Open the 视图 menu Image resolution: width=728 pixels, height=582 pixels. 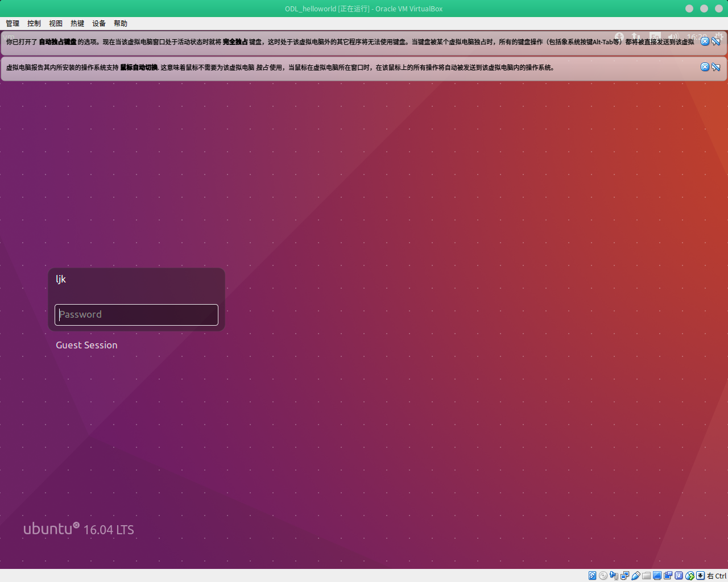tap(56, 23)
